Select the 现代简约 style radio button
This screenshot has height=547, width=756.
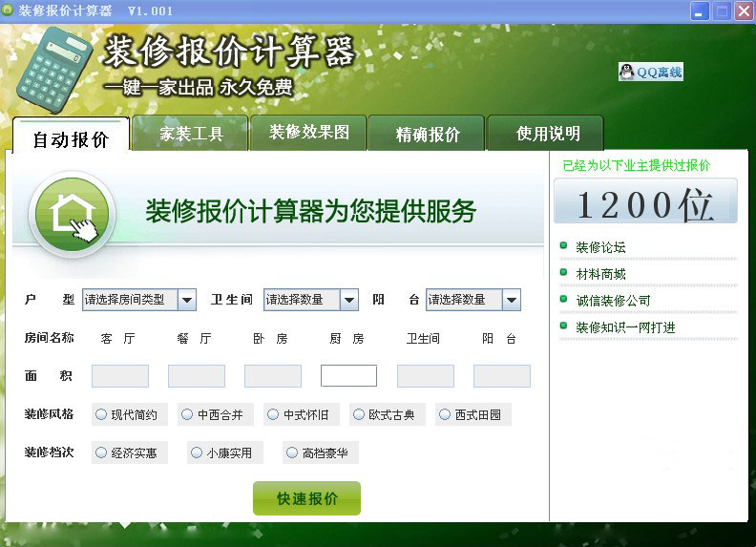click(100, 414)
